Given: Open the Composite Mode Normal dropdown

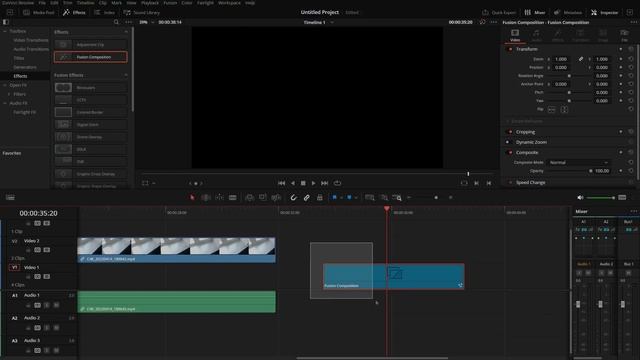Looking at the screenshot, I should tap(578, 162).
